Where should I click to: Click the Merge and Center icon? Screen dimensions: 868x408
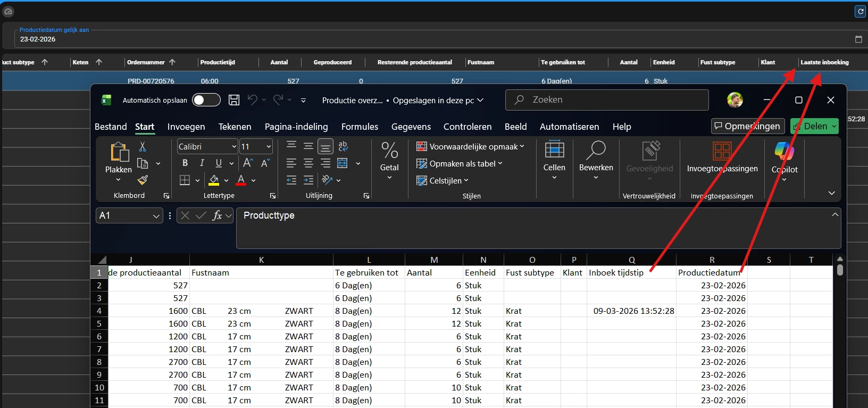pyautogui.click(x=343, y=163)
